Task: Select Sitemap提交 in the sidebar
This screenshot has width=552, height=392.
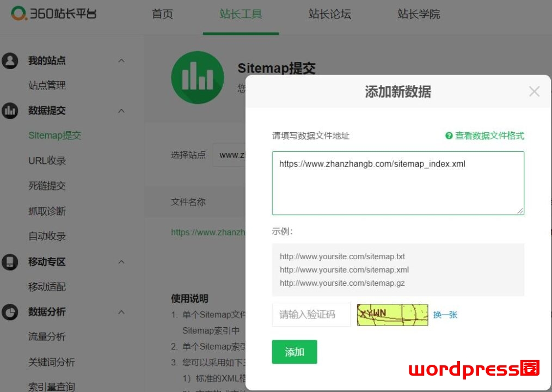Action: point(54,136)
